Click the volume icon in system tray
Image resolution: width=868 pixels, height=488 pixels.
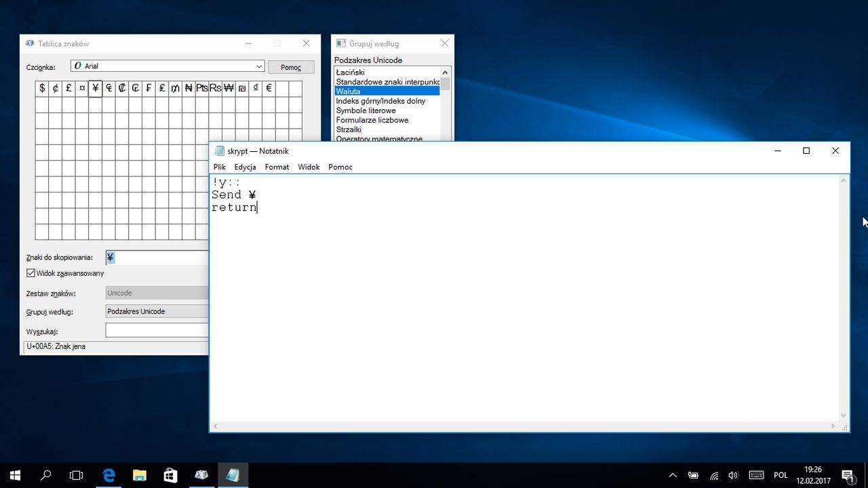[x=733, y=475]
